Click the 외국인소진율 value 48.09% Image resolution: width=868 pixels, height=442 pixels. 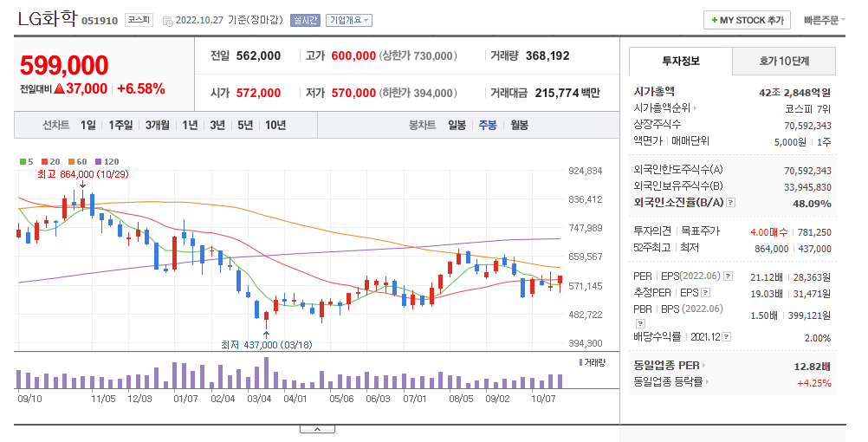[812, 204]
